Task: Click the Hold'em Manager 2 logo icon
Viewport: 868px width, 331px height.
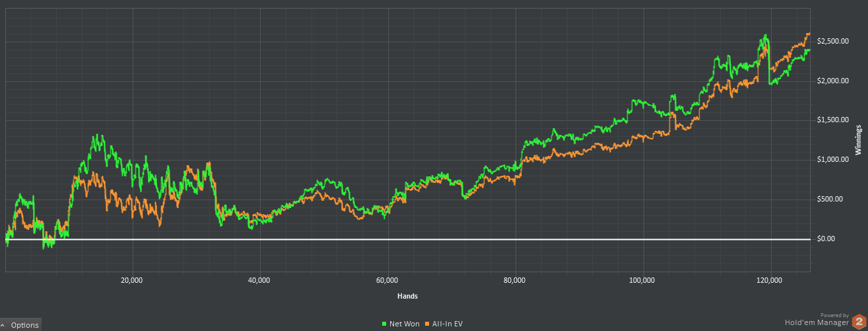Action: 859,320
